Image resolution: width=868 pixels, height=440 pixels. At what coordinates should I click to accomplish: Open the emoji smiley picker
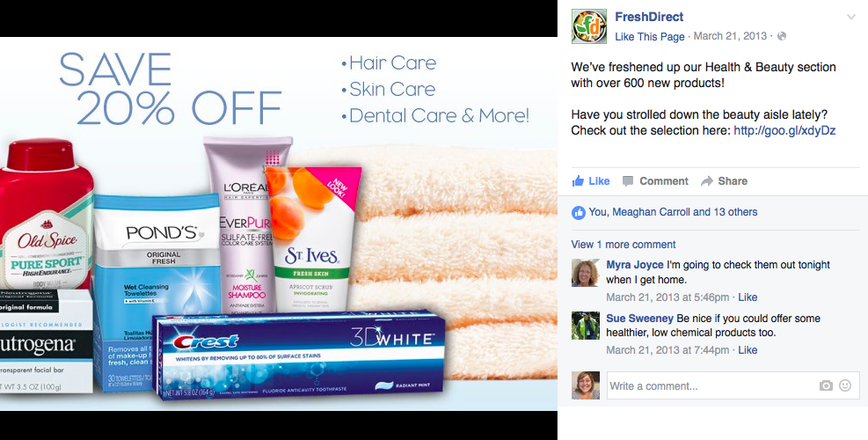click(845, 385)
